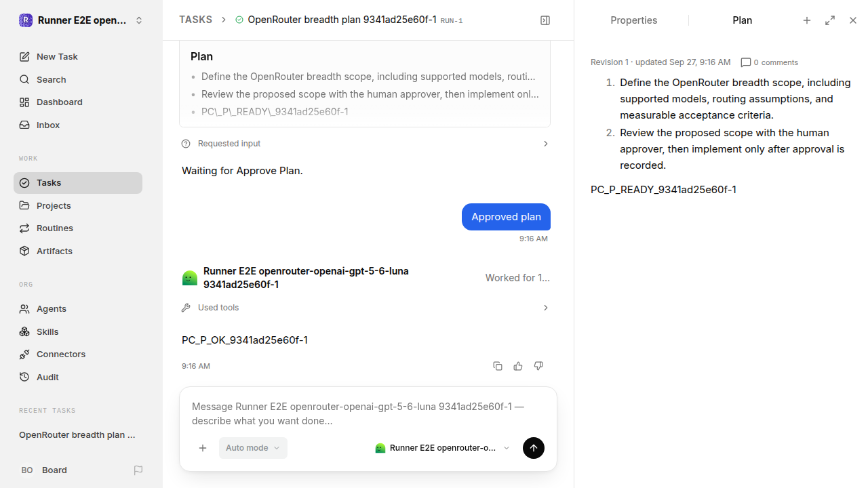Expand the Used tools row
Image resolution: width=868 pixels, height=488 pixels.
[x=366, y=308]
